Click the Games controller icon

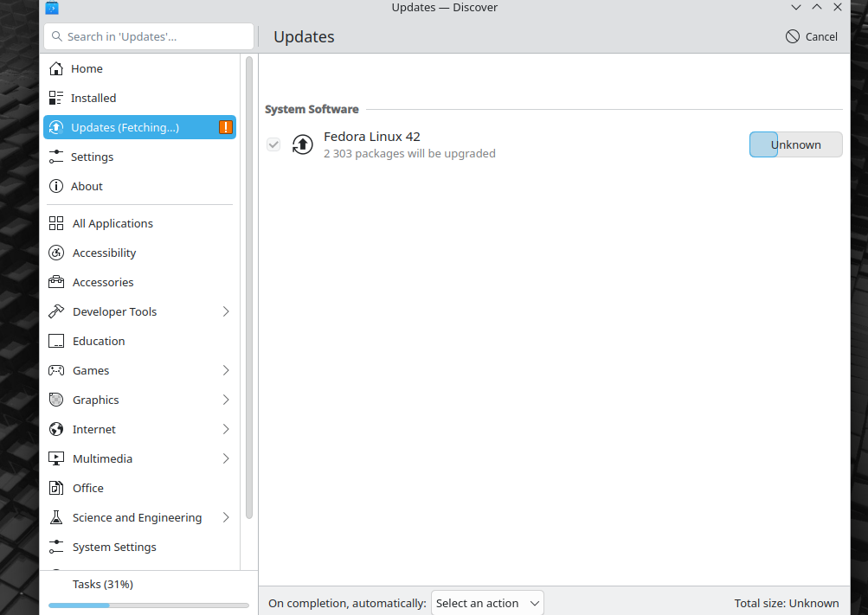coord(56,370)
